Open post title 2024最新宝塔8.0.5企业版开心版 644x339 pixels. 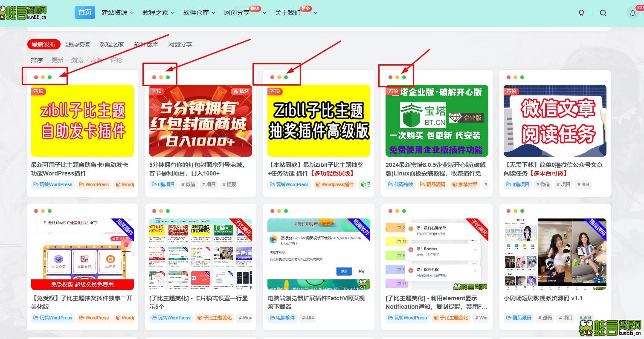(x=436, y=169)
